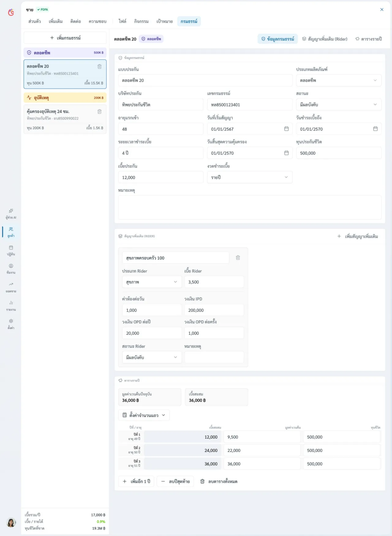Delete the ตลอดชีพ 20 policy card

[100, 66]
